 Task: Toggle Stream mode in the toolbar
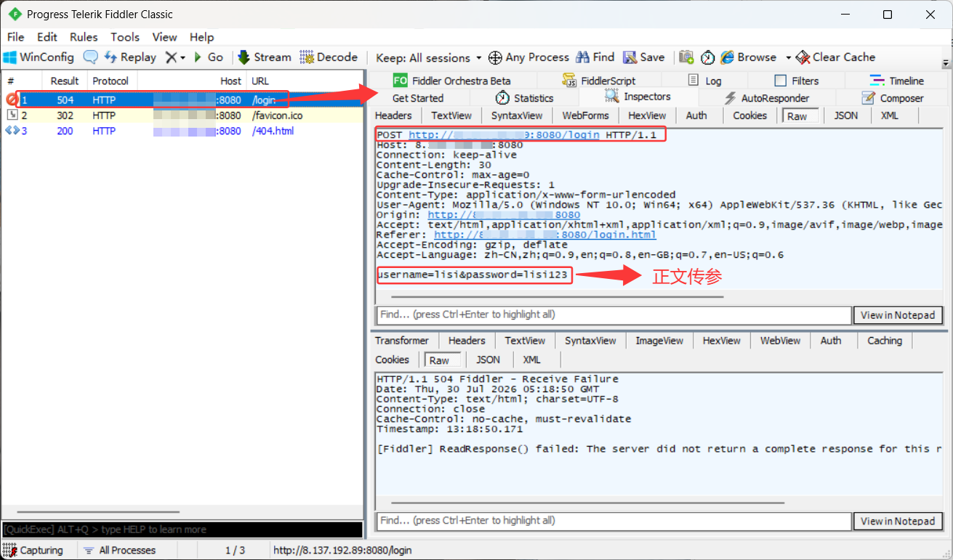(265, 57)
